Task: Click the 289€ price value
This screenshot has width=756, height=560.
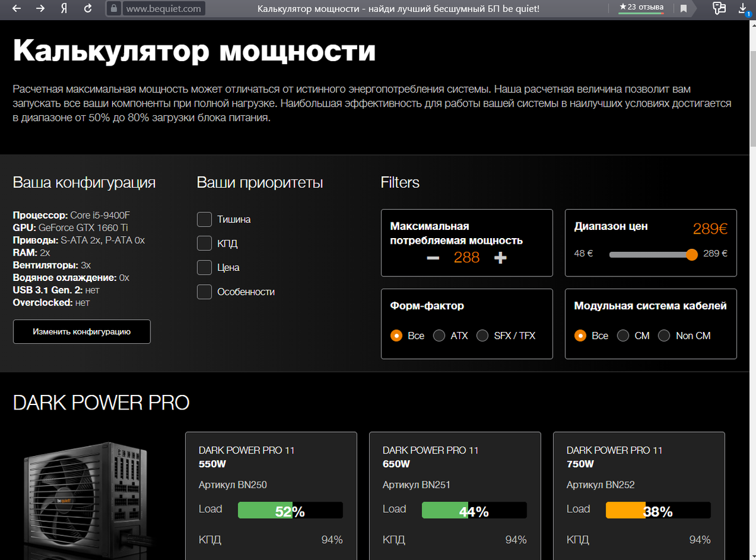Action: point(711,229)
